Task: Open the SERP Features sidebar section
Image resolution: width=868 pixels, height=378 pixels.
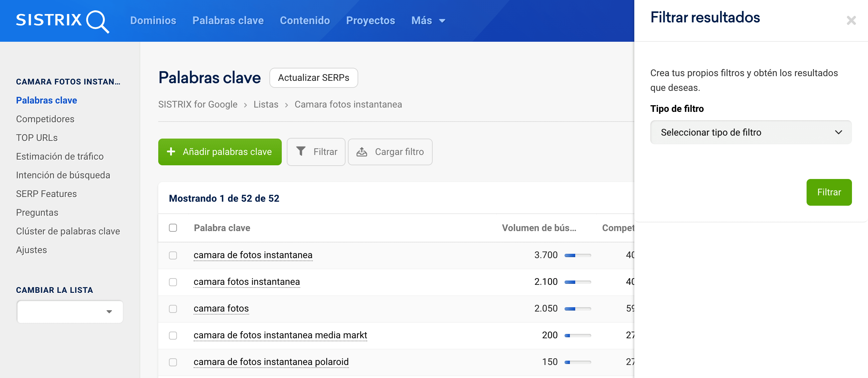Action: [46, 194]
